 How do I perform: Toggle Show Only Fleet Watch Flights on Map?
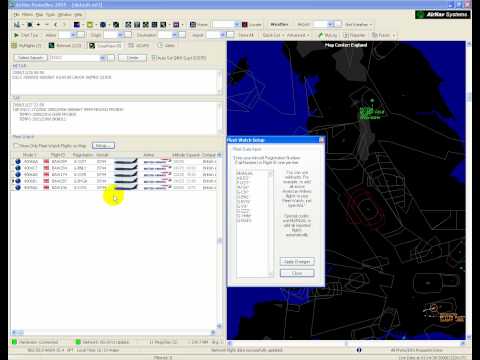pyautogui.click(x=15, y=146)
